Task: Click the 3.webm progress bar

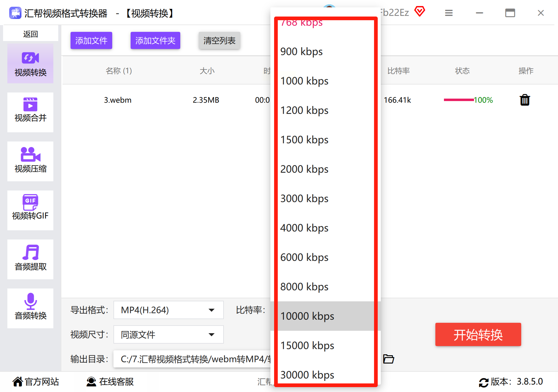Action: [459, 100]
